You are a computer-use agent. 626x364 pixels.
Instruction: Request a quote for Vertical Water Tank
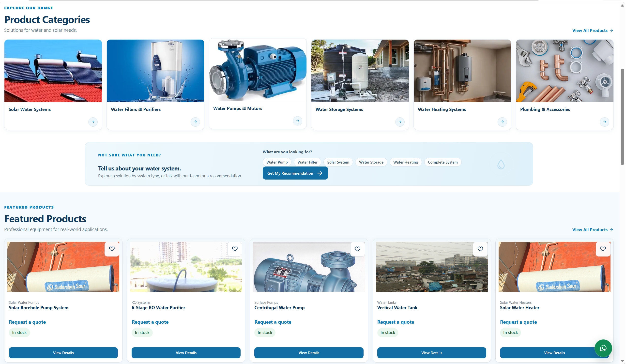click(396, 322)
